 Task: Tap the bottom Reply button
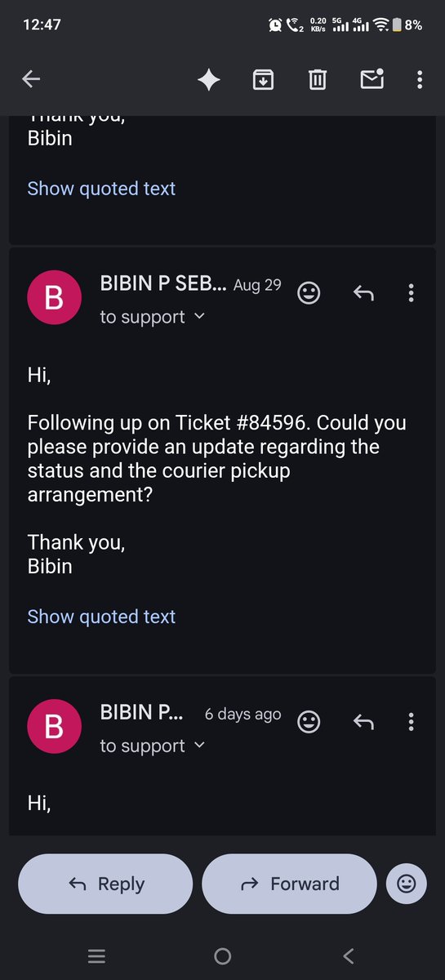coord(105,884)
